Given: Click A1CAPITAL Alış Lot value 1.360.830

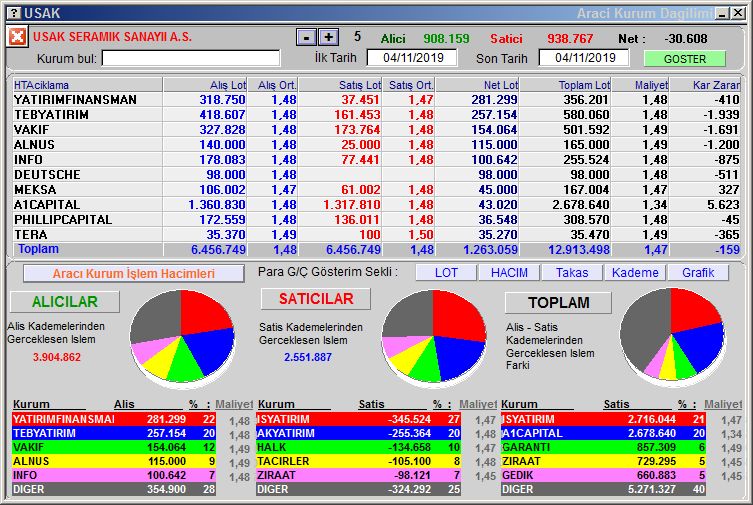Looking at the screenshot, I should (217, 204).
